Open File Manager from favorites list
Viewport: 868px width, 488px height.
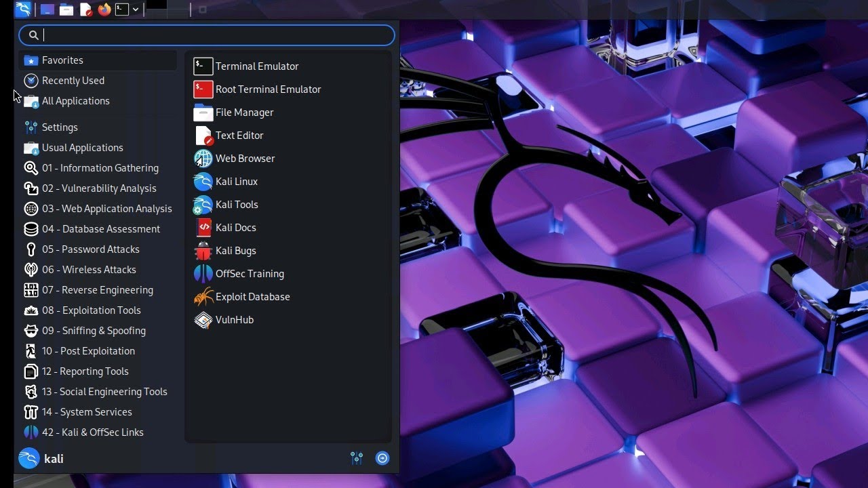tap(290, 113)
